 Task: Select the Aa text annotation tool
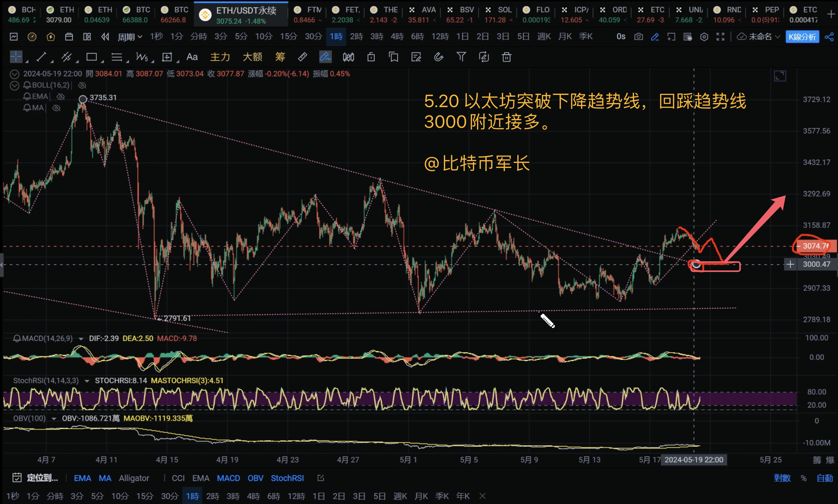[x=192, y=57]
